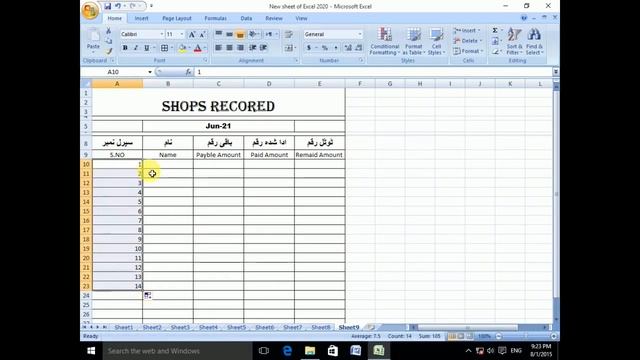Click Insert in the Cells group
This screenshot has height=360, width=640.
[467, 31]
